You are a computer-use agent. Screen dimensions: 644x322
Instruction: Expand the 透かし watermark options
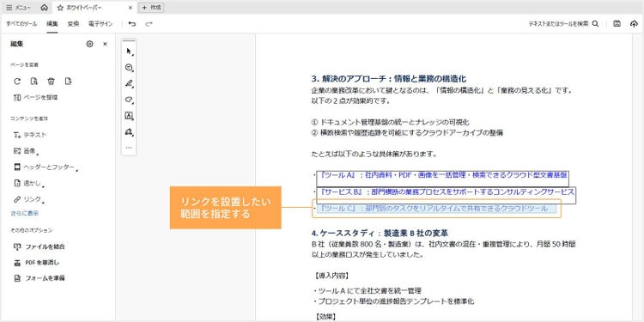28,183
